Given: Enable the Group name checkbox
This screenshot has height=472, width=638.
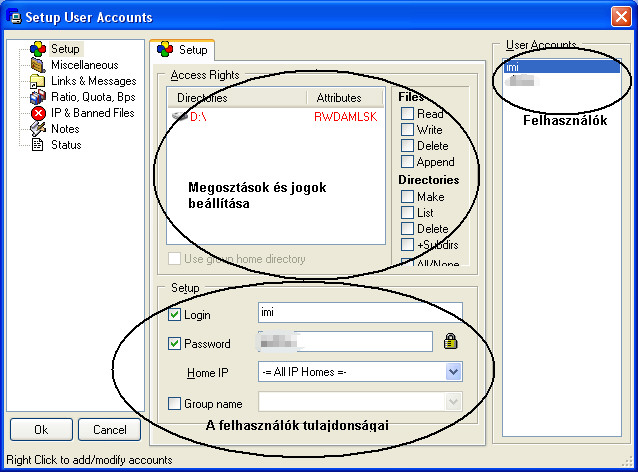Looking at the screenshot, I should click(174, 404).
